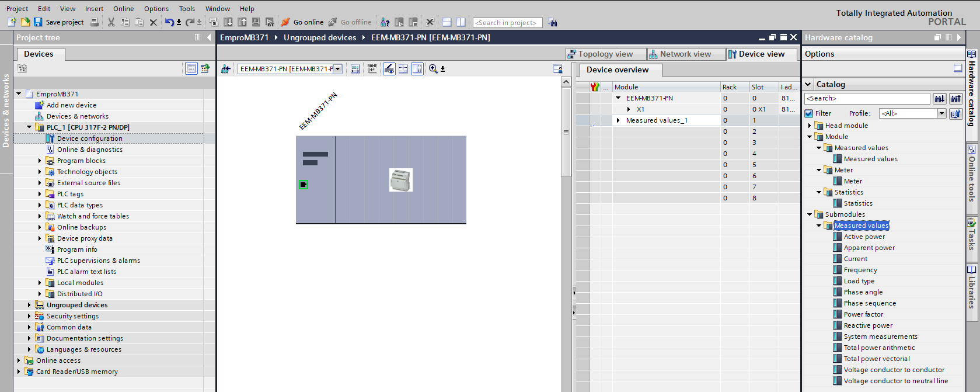The width and height of the screenshot is (980, 392).
Task: Click the Go online button
Action: (x=302, y=22)
